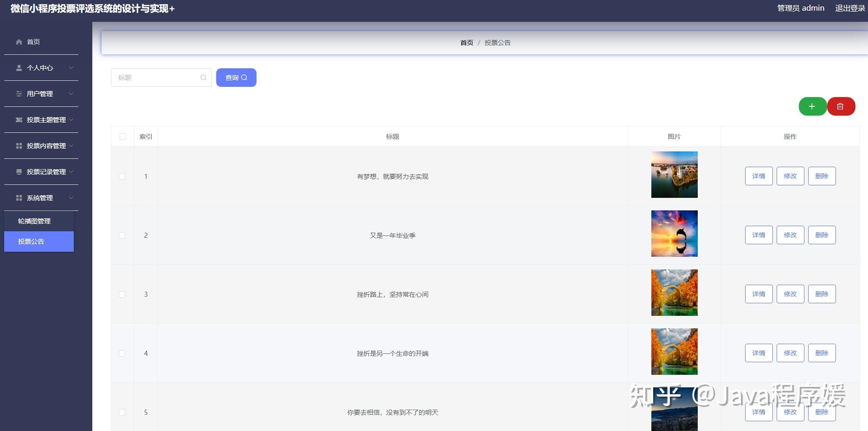Select the grid icon beside 投票内容管理
The image size is (868, 431).
pos(19,146)
